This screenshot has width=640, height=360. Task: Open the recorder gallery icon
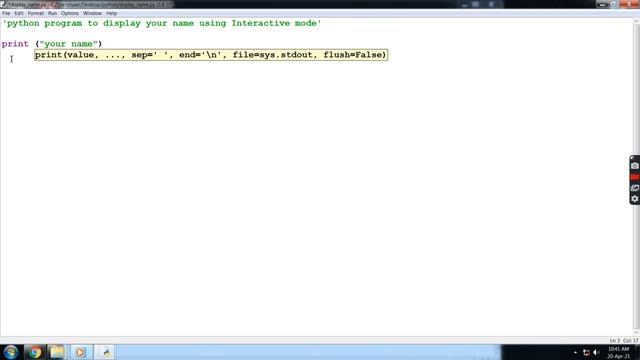tap(635, 188)
